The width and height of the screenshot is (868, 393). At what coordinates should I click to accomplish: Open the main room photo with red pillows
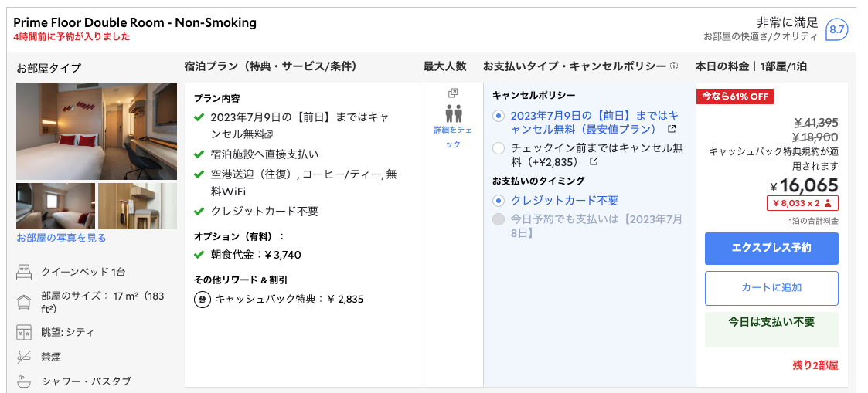(x=97, y=130)
